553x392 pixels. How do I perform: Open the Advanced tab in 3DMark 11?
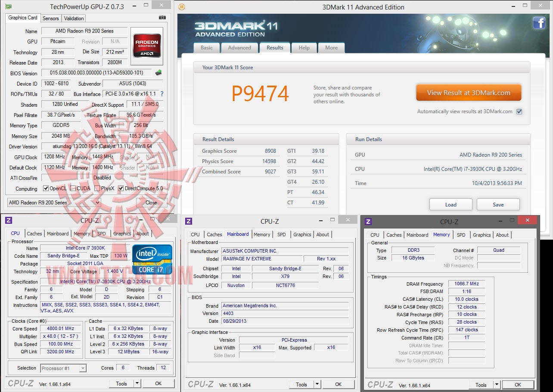click(x=239, y=48)
